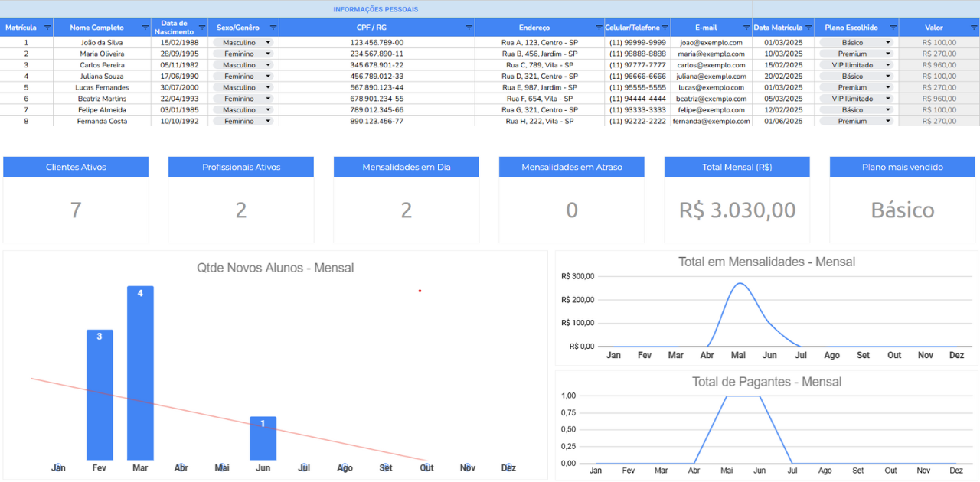Open the Celular/Telefone column filter icon
The height and width of the screenshot is (482, 980).
[665, 28]
